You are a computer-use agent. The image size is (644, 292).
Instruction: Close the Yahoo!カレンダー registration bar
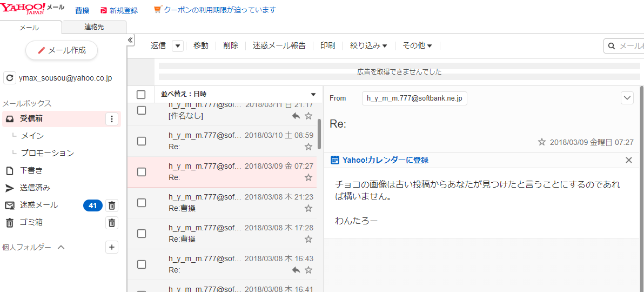(628, 160)
